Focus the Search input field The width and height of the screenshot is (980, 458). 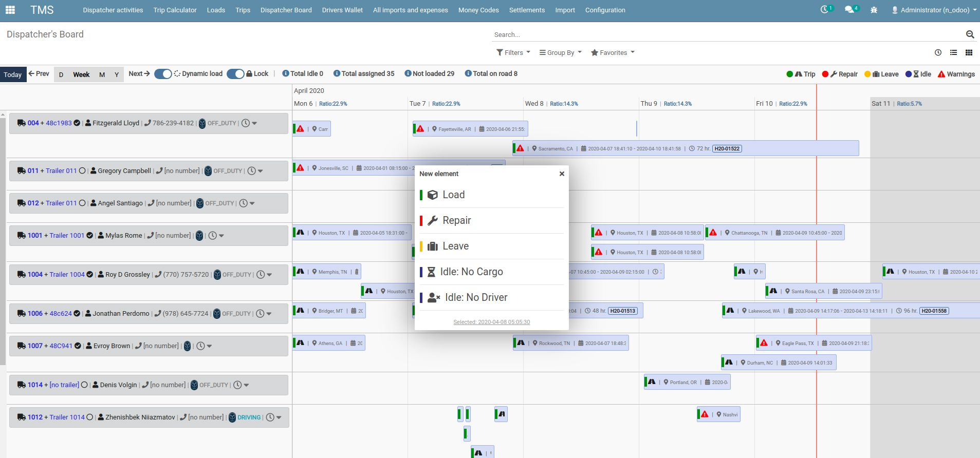coord(727,34)
